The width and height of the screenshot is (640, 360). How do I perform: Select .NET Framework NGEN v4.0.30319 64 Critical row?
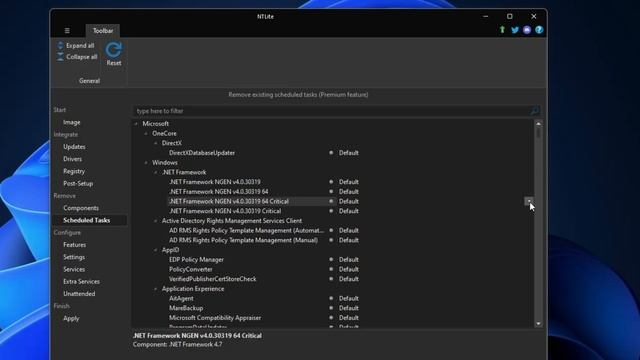click(229, 201)
